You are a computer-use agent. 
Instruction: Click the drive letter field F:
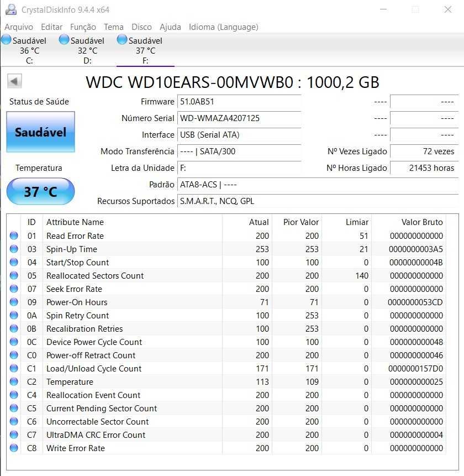(x=239, y=168)
